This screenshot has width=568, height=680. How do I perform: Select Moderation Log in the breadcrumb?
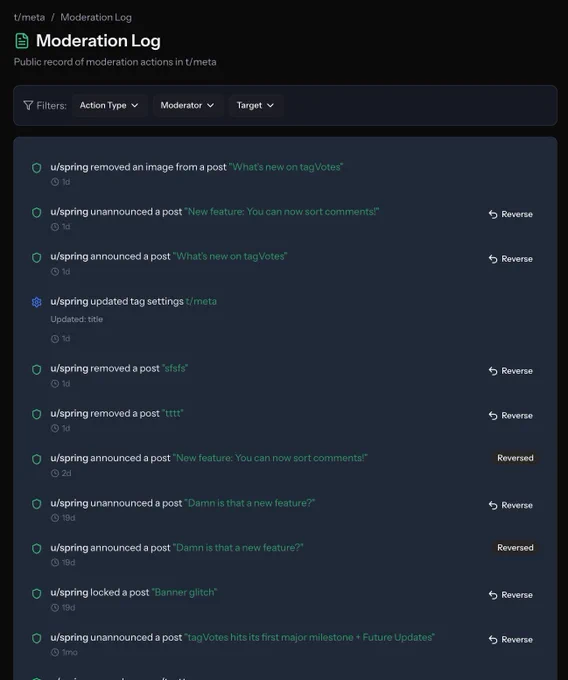tap(96, 17)
